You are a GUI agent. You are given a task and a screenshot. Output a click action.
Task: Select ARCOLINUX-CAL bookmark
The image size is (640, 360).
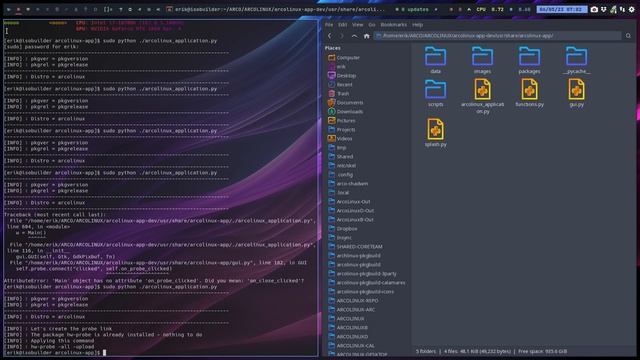351,345
